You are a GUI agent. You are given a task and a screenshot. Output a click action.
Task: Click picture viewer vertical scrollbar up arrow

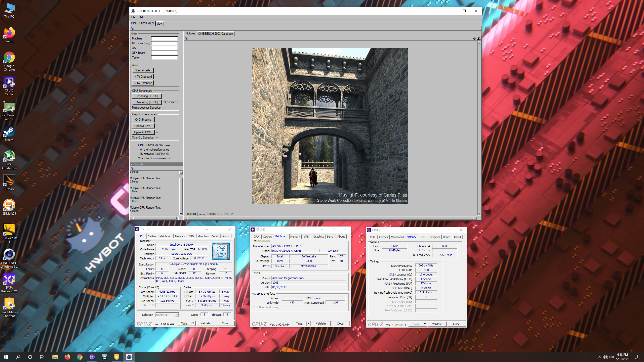(479, 43)
